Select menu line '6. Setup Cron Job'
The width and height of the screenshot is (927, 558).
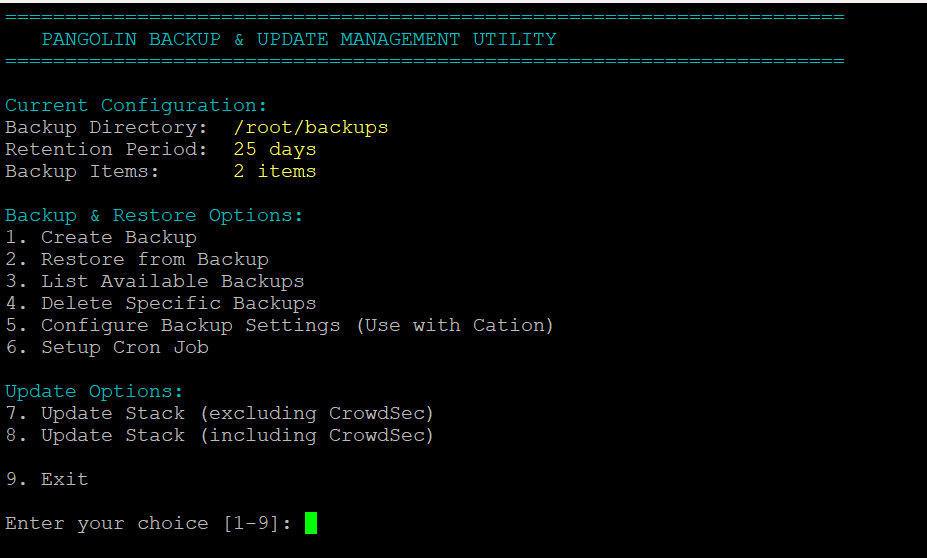point(107,348)
